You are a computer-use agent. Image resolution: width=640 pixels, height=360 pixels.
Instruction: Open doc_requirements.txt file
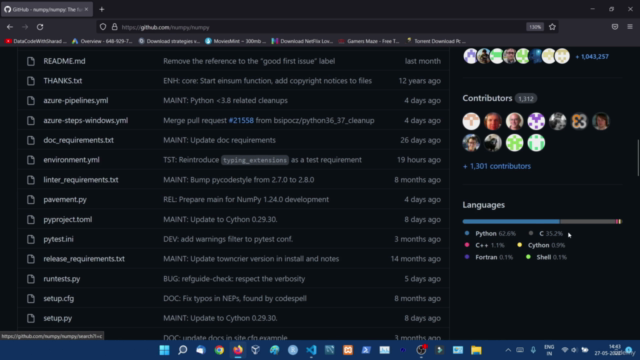tap(78, 140)
